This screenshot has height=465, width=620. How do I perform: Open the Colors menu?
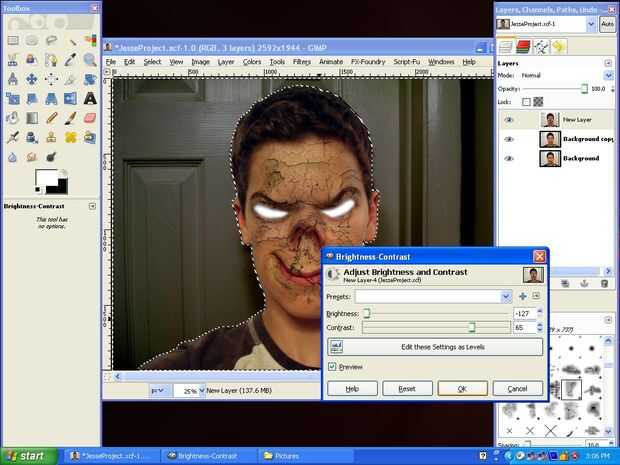click(252, 62)
